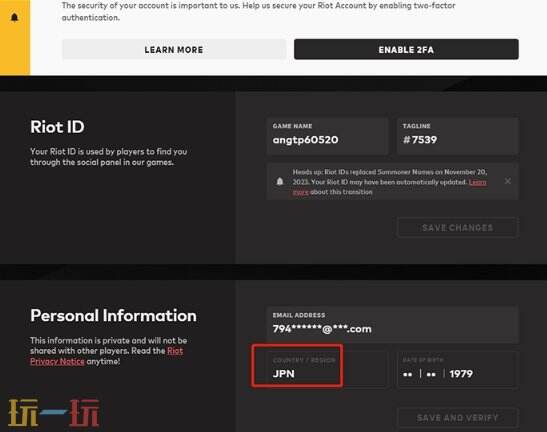Click the SAVE AND VERIFY button
The width and height of the screenshot is (547, 432).
point(457,417)
